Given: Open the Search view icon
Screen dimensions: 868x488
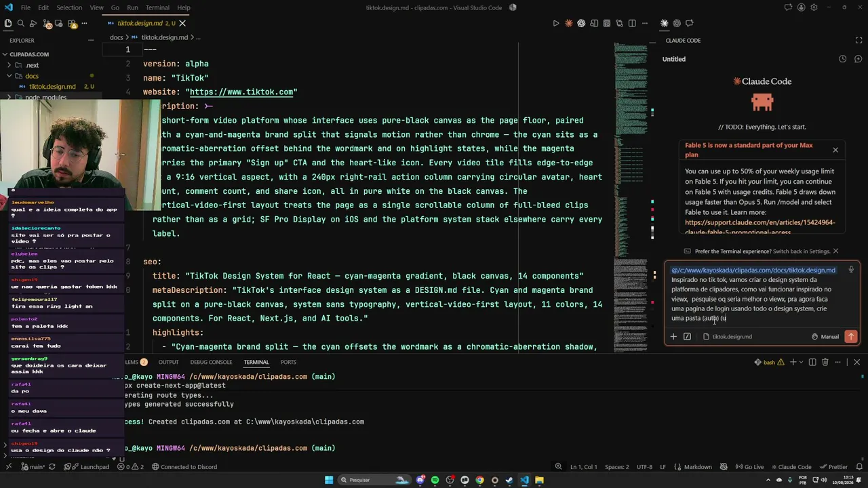Looking at the screenshot, I should (21, 23).
